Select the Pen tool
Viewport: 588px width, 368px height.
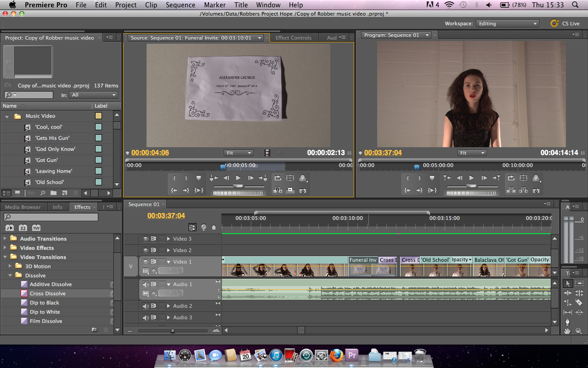(568, 322)
